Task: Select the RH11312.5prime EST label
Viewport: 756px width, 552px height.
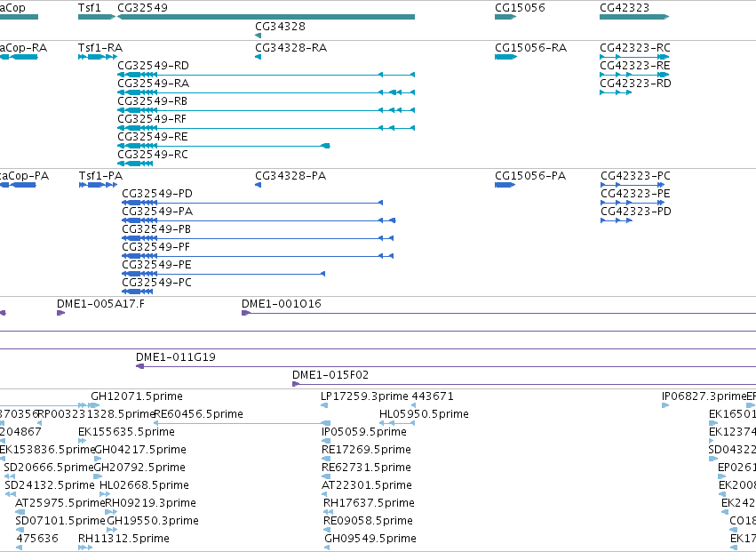Action: 123,539
